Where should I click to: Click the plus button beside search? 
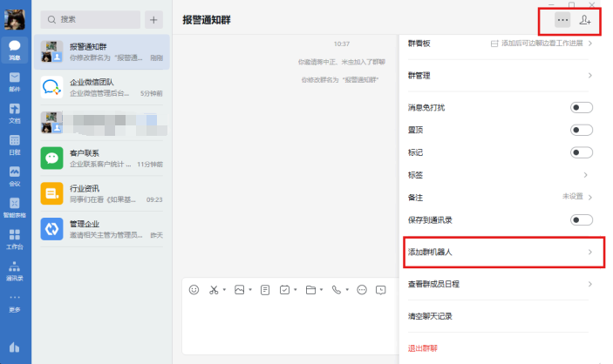pos(153,19)
